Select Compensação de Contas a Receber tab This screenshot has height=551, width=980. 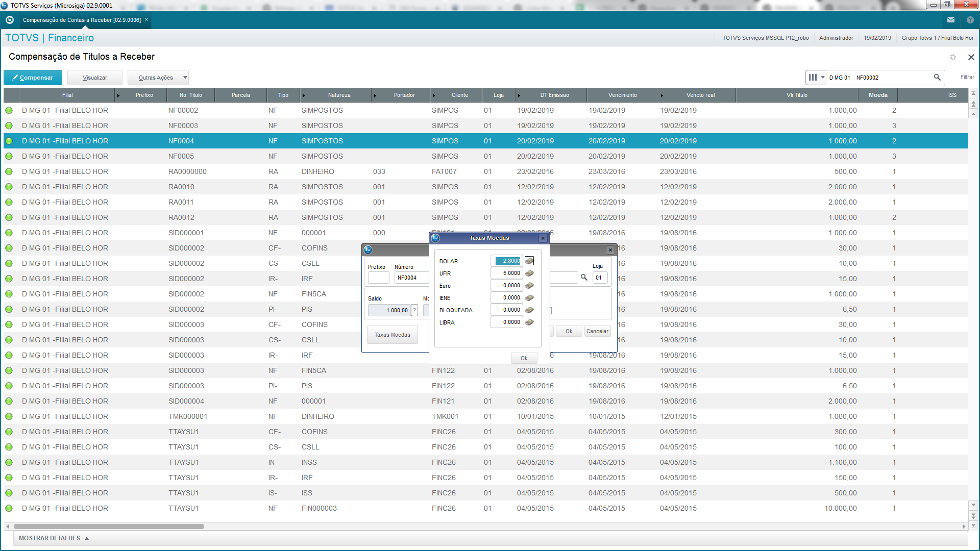(x=82, y=20)
